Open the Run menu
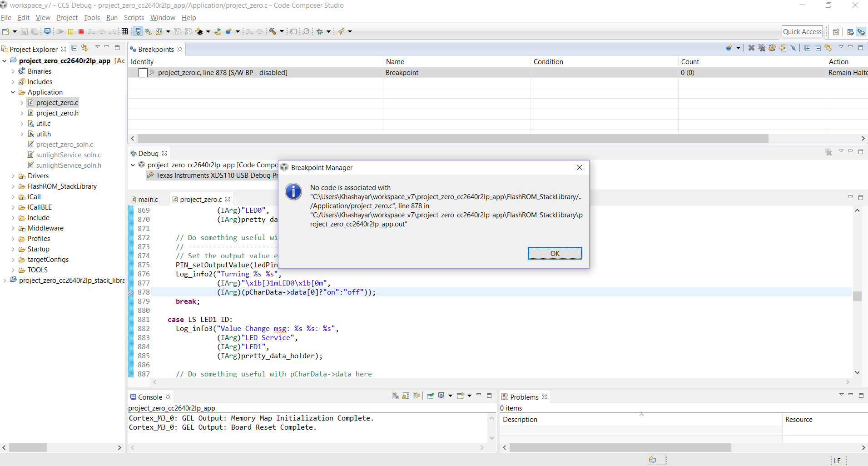Screen dimensions: 868x466 click(x=112, y=18)
